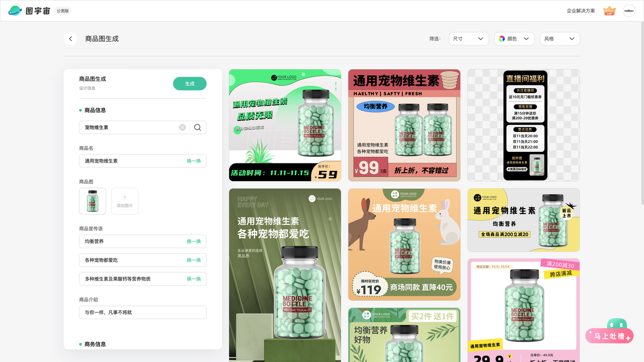This screenshot has width=644, height=362.
Task: Click the plus icon to add image
Action: tap(125, 197)
